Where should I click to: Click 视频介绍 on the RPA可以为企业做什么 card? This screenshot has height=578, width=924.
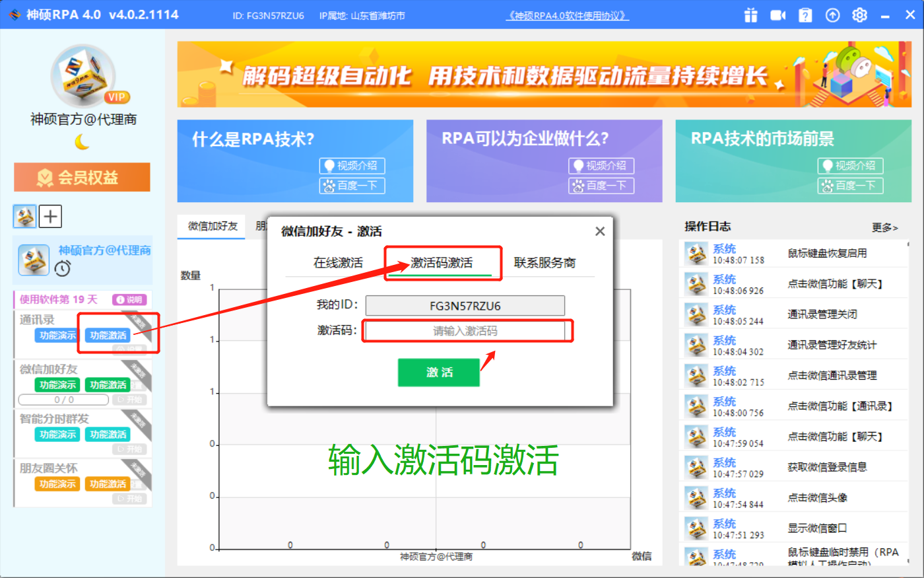point(601,166)
